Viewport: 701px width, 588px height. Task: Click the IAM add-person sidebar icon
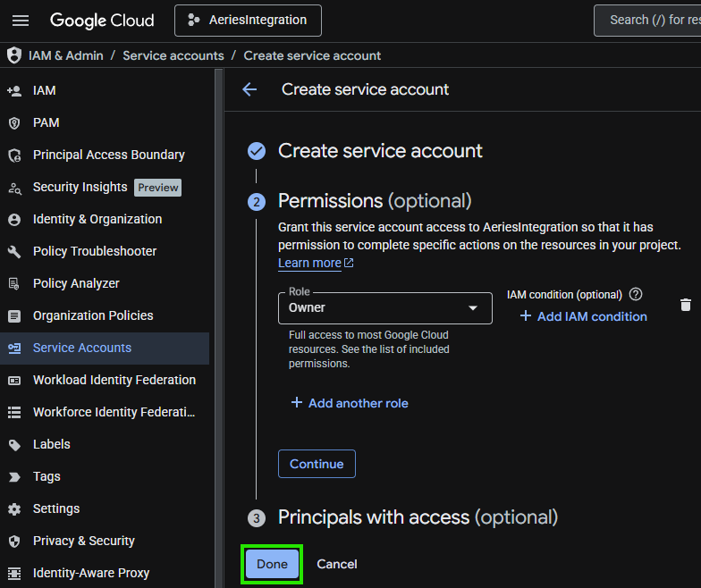point(14,91)
